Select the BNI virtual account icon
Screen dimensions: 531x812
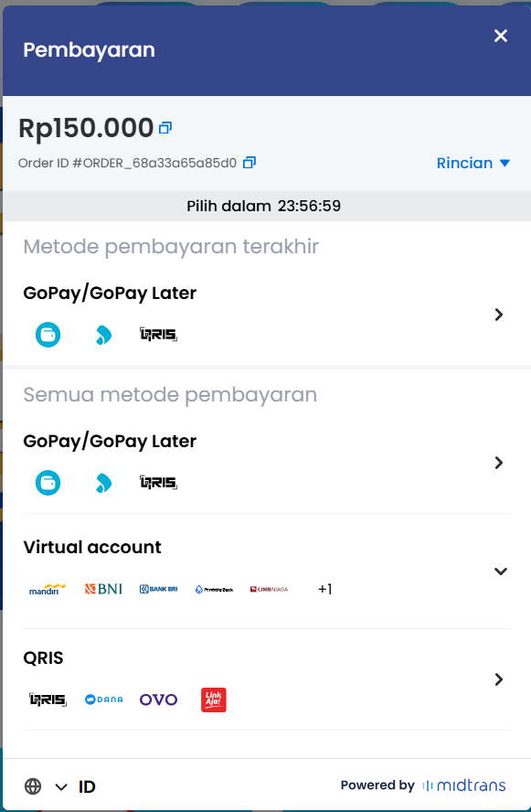pos(101,588)
